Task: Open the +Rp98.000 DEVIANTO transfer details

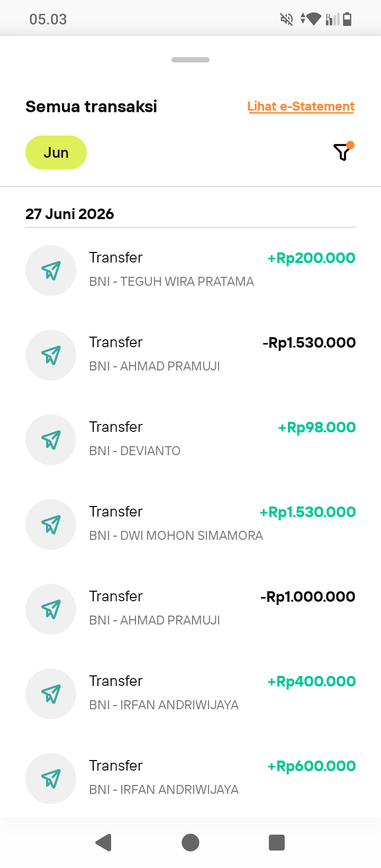Action: (190, 440)
